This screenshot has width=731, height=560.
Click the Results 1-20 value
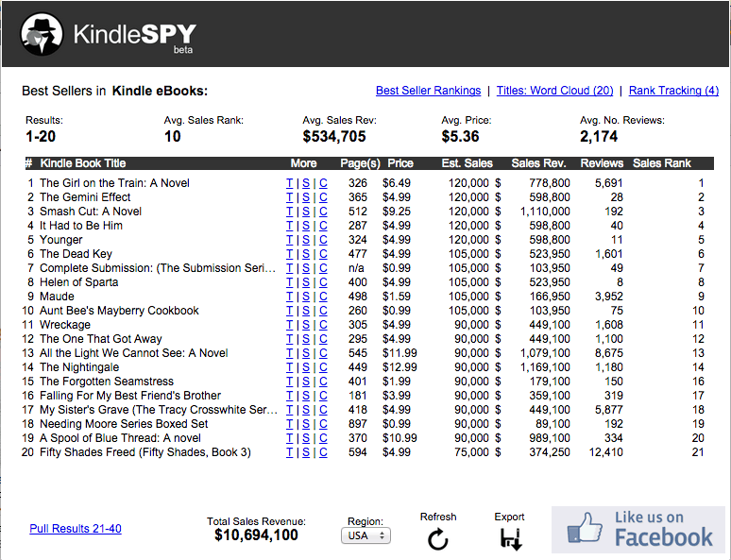[41, 137]
